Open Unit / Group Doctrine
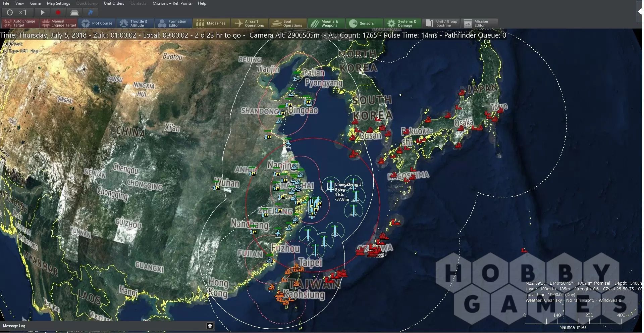Image resolution: width=644 pixels, height=333 pixels. [x=441, y=23]
